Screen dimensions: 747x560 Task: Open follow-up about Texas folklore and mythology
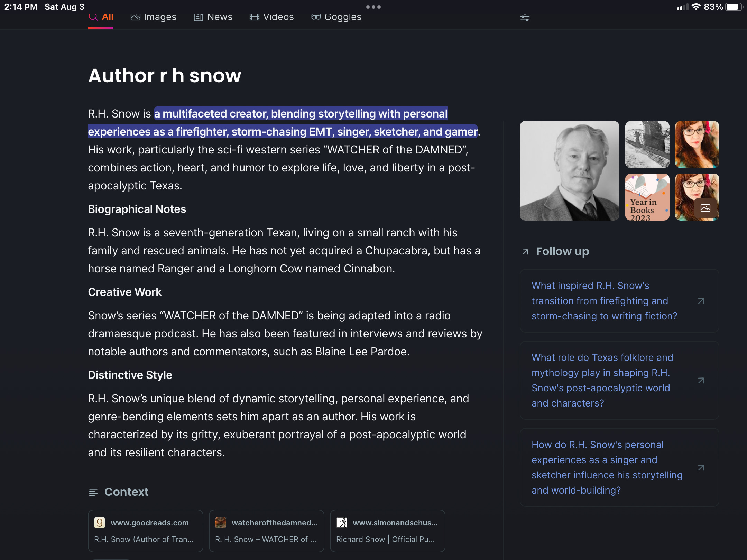[x=602, y=380]
